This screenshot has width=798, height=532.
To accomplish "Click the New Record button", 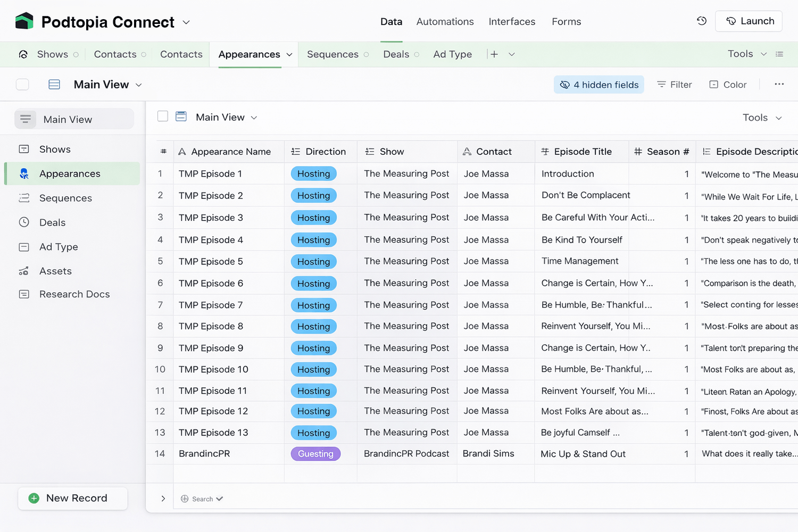I will [73, 498].
